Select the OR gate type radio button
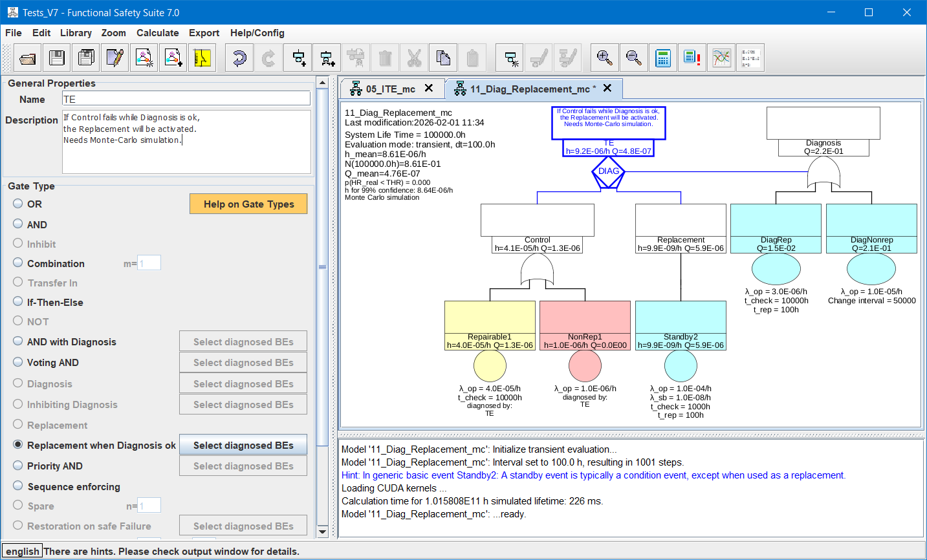The image size is (927, 560). (18, 204)
